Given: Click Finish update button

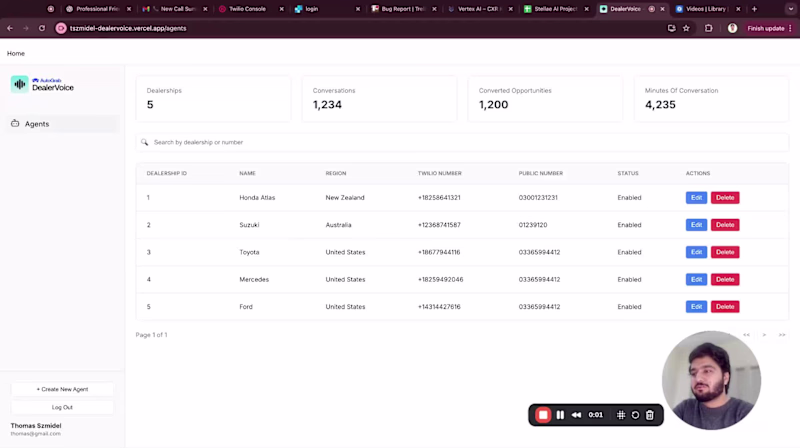Looking at the screenshot, I should (766, 29).
